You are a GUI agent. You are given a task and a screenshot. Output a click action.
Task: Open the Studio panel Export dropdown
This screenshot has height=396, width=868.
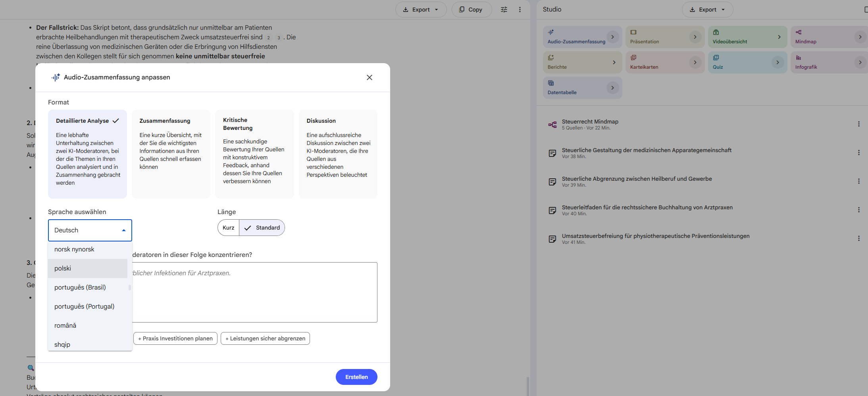(x=707, y=10)
